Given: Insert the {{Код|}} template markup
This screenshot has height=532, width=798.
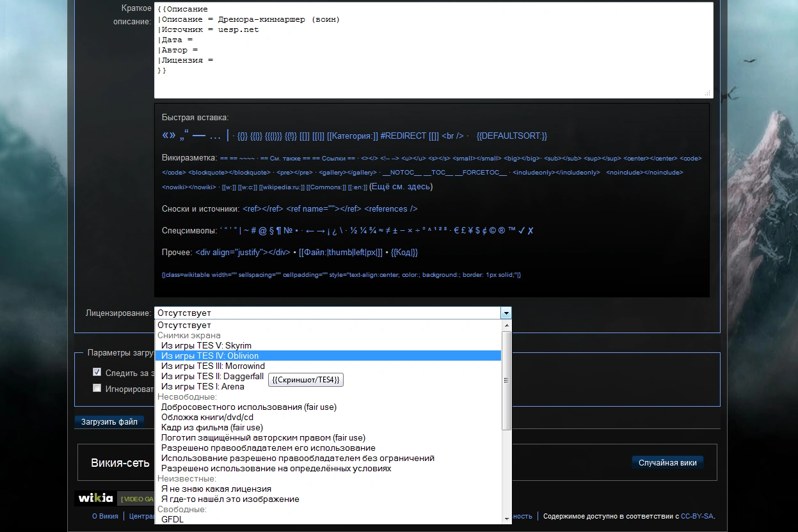Looking at the screenshot, I should (x=404, y=252).
